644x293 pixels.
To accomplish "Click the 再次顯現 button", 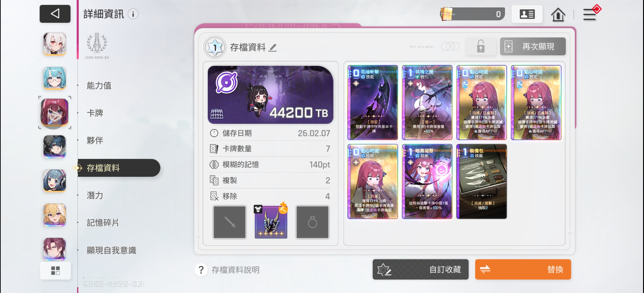I will 533,47.
